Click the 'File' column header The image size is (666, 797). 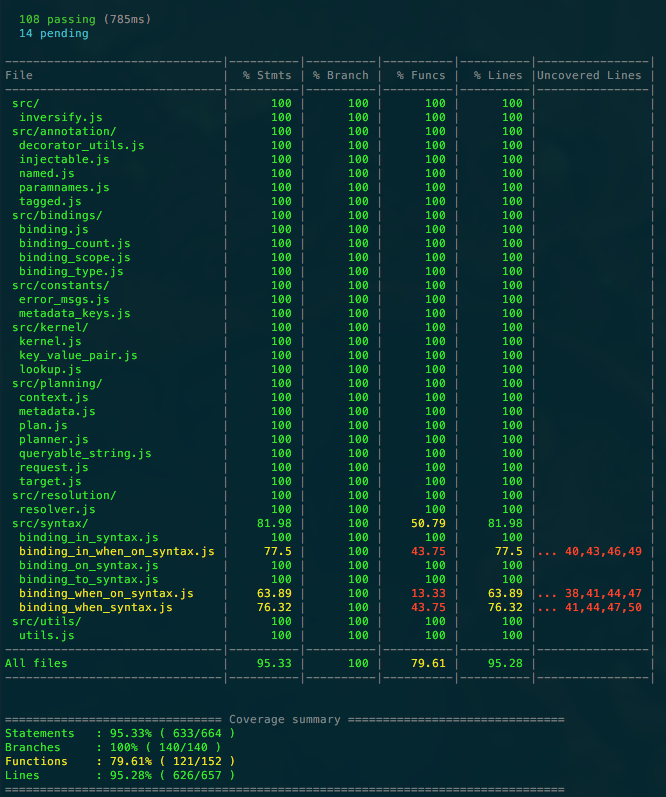(19, 75)
